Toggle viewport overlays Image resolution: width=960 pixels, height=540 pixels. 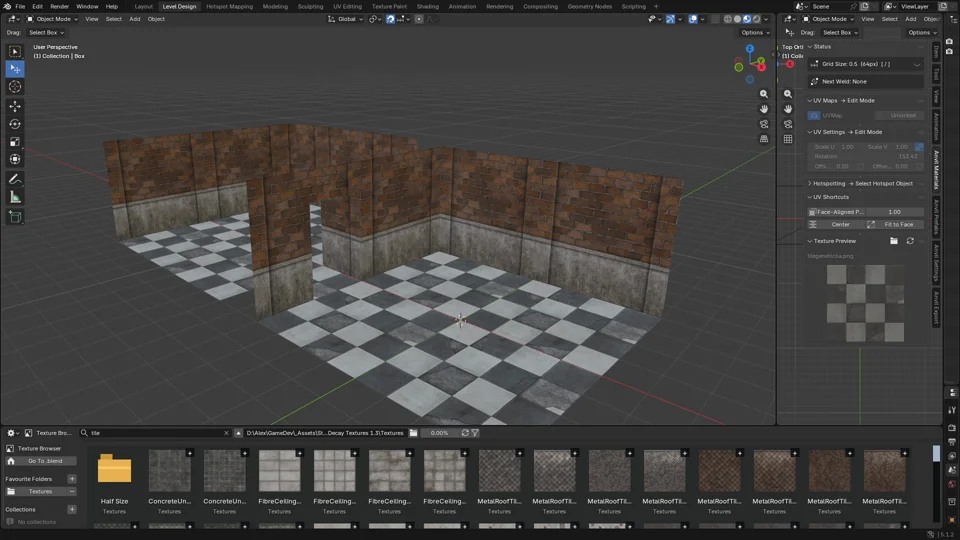point(693,19)
